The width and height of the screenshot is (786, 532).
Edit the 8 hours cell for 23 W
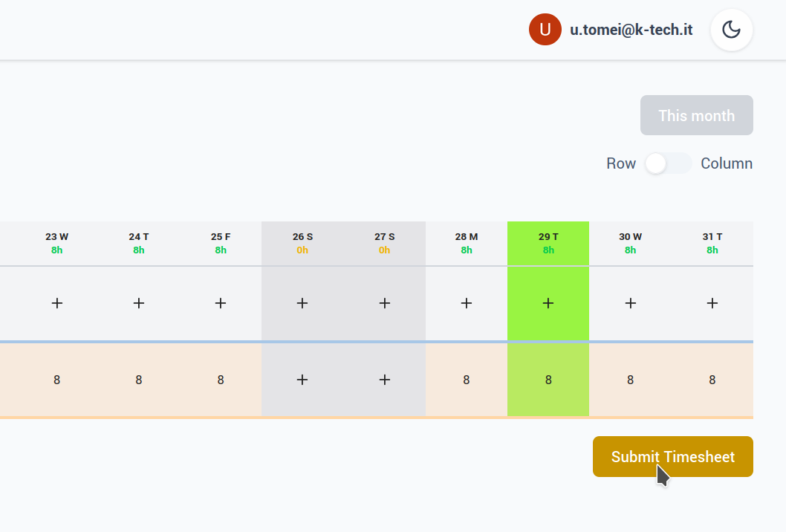point(57,380)
